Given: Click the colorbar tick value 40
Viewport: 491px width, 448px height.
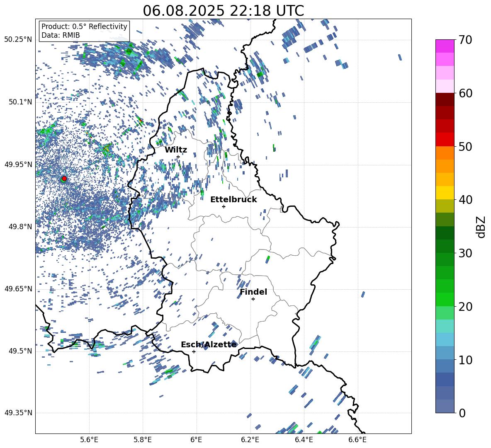Looking at the screenshot, I should tap(466, 200).
